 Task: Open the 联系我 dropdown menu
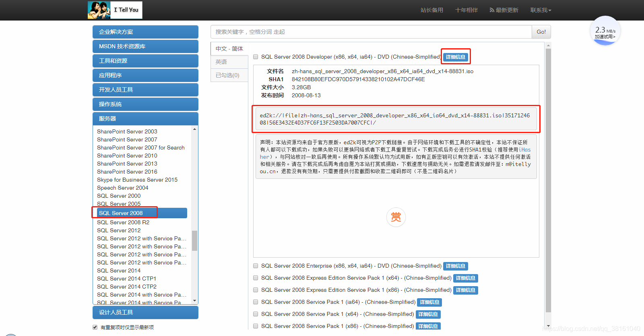(x=541, y=10)
